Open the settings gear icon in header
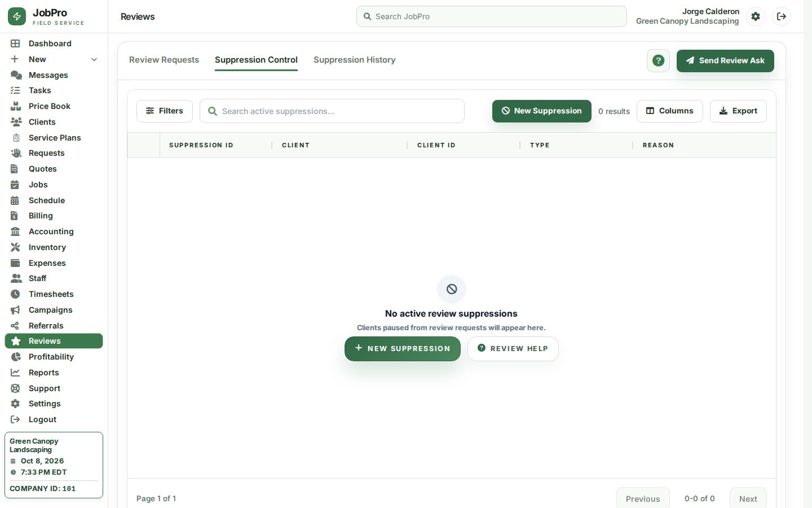 pyautogui.click(x=756, y=16)
